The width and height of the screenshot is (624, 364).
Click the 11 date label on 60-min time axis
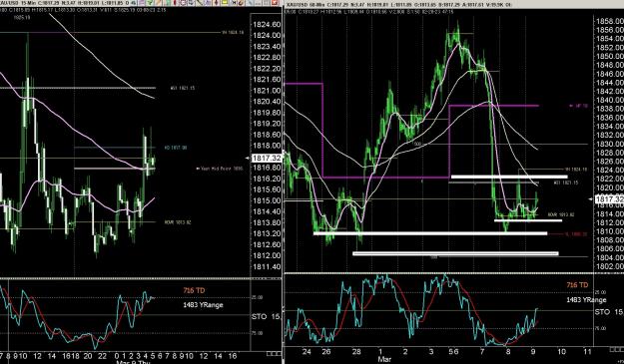(x=587, y=351)
